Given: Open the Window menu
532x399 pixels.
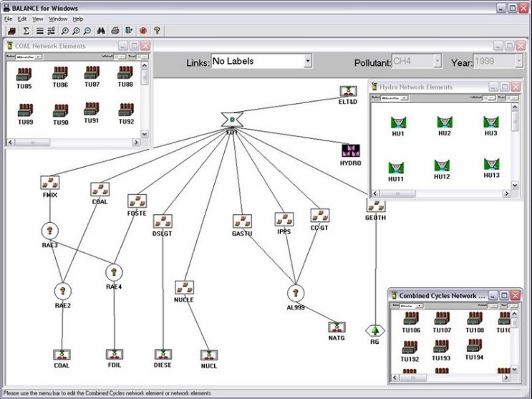Looking at the screenshot, I should coord(58,19).
